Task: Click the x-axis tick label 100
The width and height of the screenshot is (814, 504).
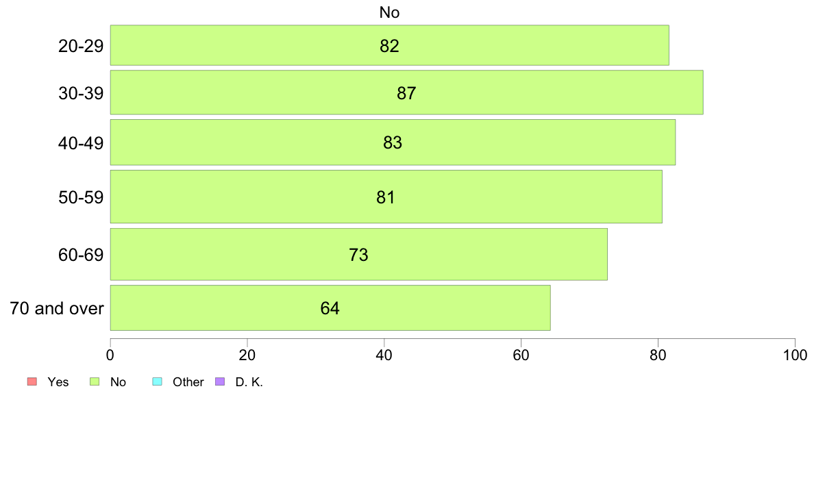Action: point(795,355)
